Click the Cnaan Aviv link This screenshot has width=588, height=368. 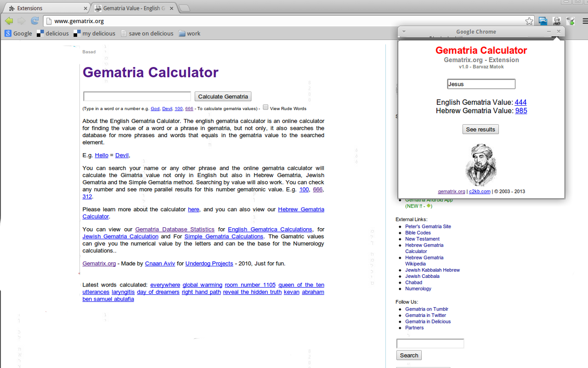point(160,264)
